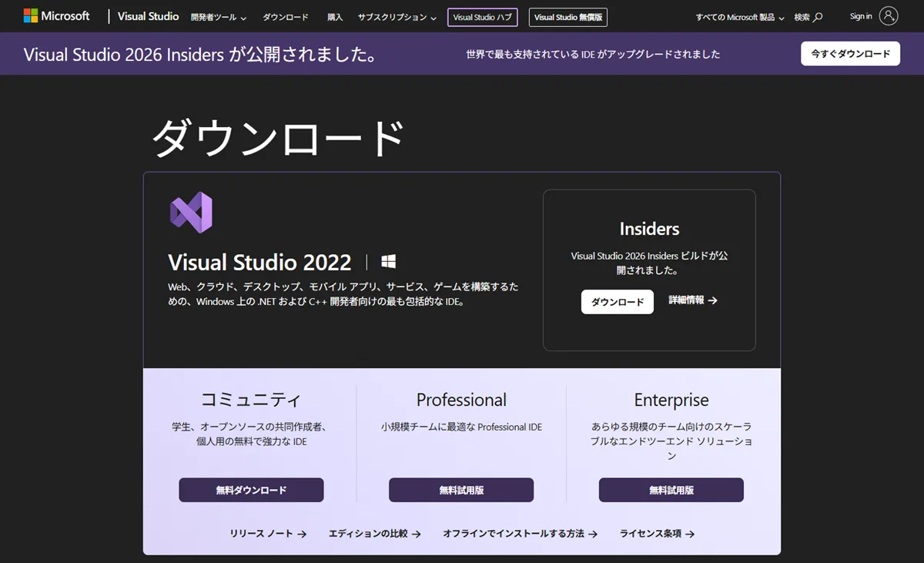Click the Visual Studio 無償版 button
The height and width of the screenshot is (563, 924).
click(568, 17)
